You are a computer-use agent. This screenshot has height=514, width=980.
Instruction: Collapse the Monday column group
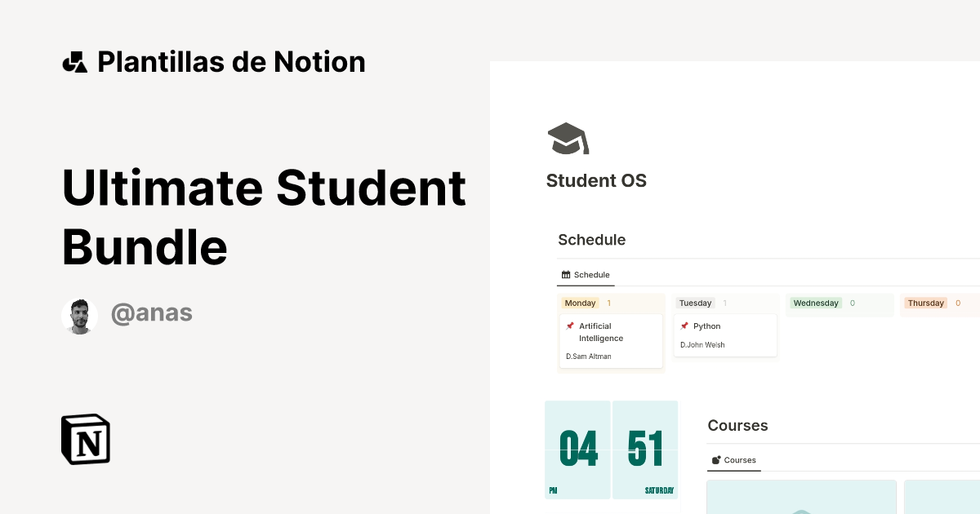tap(580, 303)
